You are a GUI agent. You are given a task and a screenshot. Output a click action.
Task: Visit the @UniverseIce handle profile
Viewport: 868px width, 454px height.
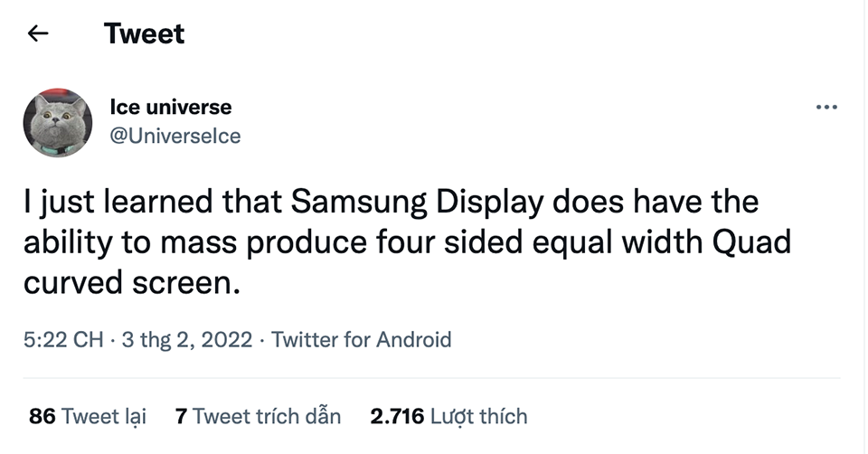[175, 137]
